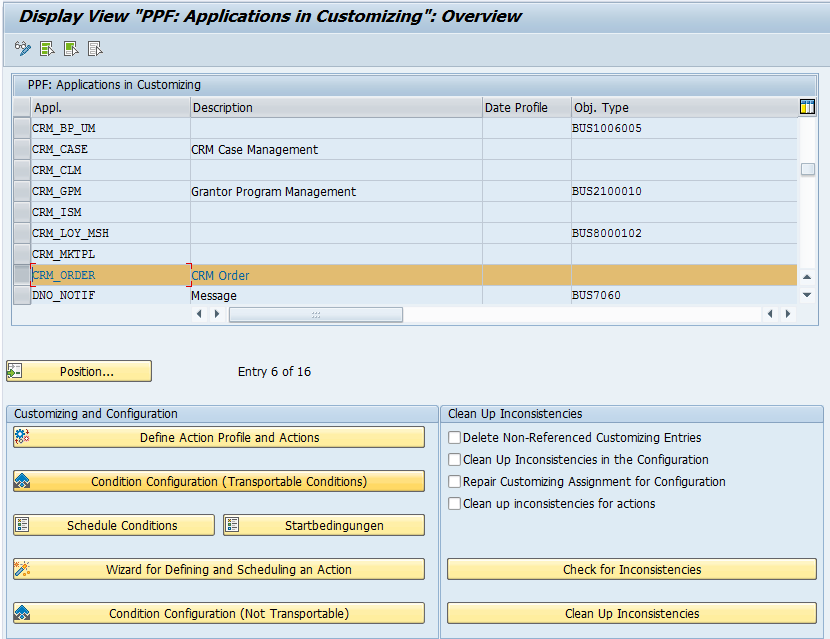Toggle Clean up inconsistencies for actions checkbox
Image resolution: width=830 pixels, height=639 pixels.
pos(455,504)
